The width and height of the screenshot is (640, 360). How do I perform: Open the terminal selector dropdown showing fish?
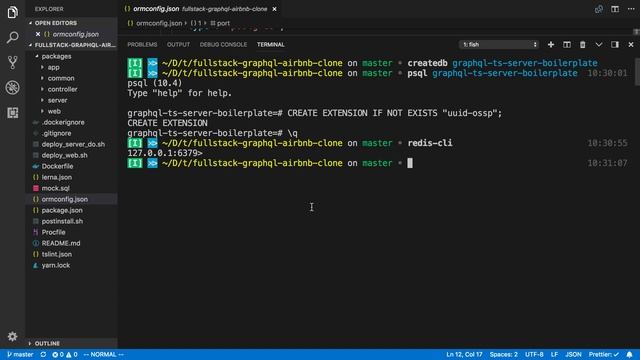click(499, 44)
